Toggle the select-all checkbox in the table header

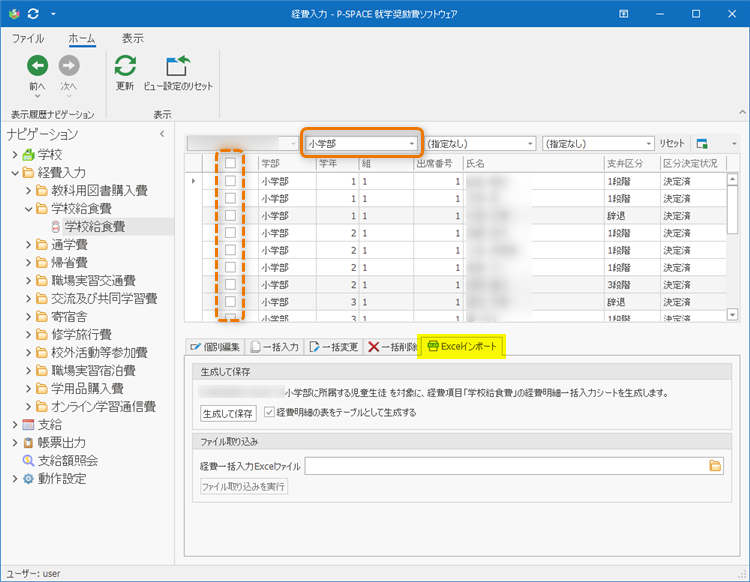[230, 163]
